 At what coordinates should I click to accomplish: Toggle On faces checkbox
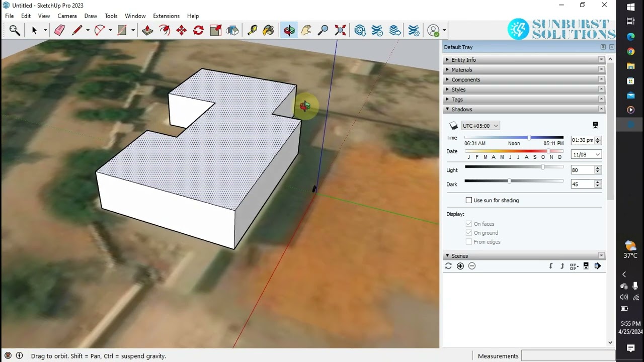click(x=469, y=224)
